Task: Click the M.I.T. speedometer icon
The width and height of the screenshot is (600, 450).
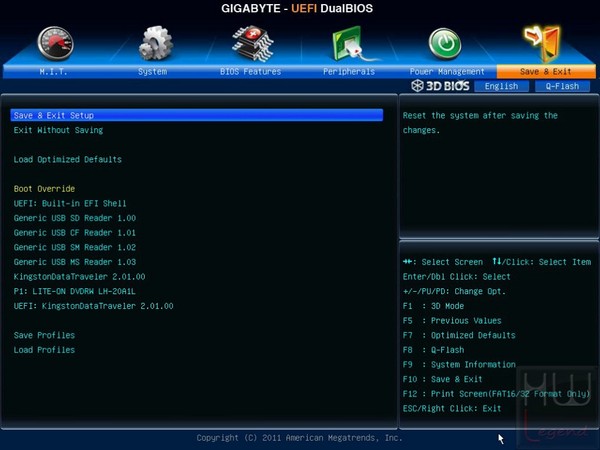Action: [x=55, y=44]
